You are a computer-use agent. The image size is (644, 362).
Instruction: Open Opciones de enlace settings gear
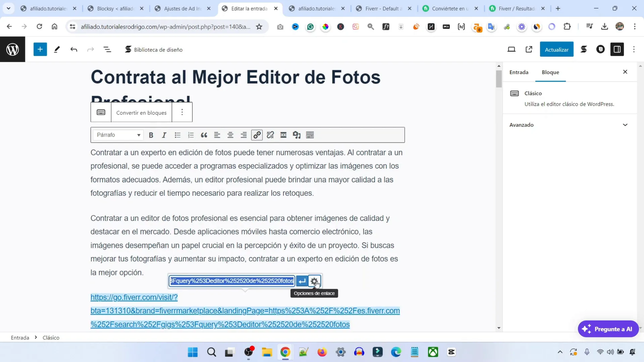pyautogui.click(x=314, y=281)
